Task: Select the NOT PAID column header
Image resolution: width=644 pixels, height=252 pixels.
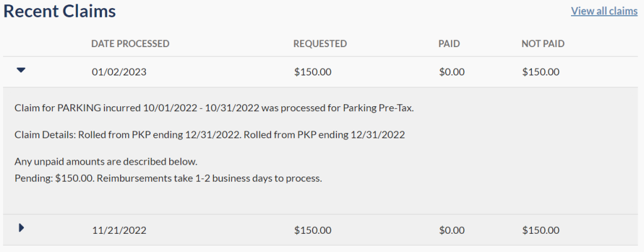Action: tap(543, 44)
